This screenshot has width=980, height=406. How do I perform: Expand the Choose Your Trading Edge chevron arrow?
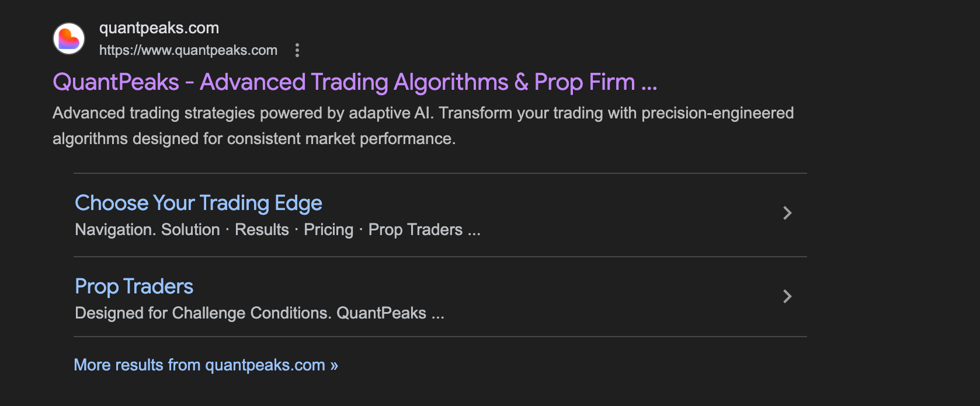coord(787,213)
